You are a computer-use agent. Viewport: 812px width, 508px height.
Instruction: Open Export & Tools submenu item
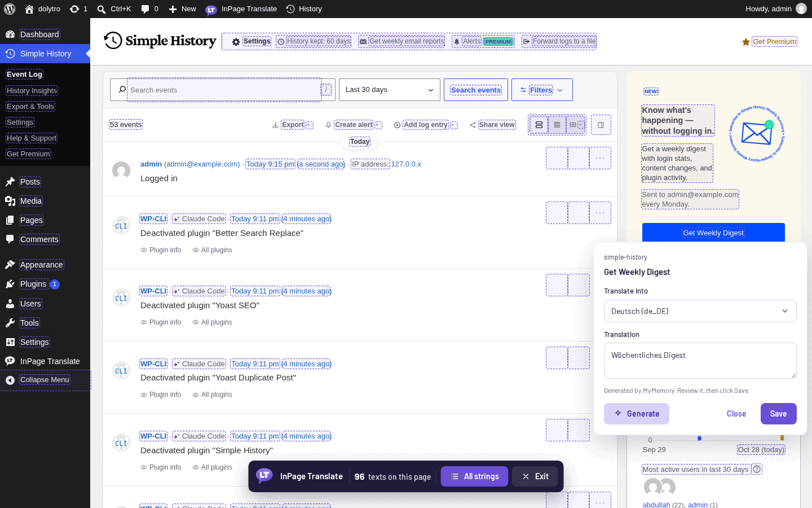(x=30, y=106)
